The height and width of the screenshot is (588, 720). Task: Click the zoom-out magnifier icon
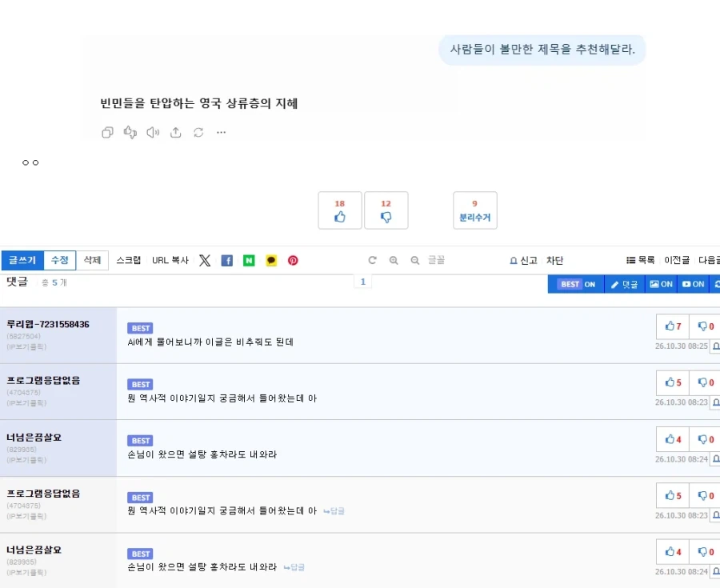coord(414,260)
